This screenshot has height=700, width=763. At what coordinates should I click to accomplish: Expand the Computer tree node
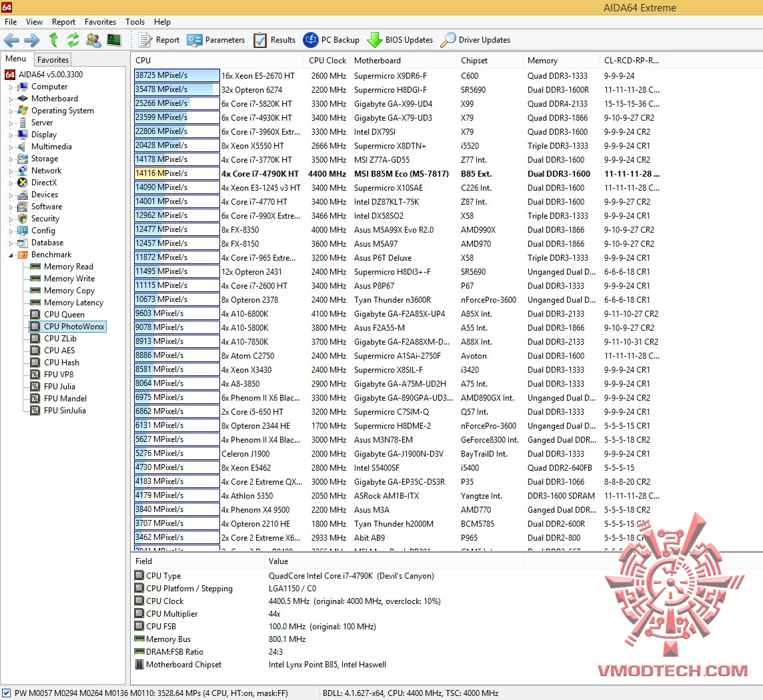[x=11, y=87]
